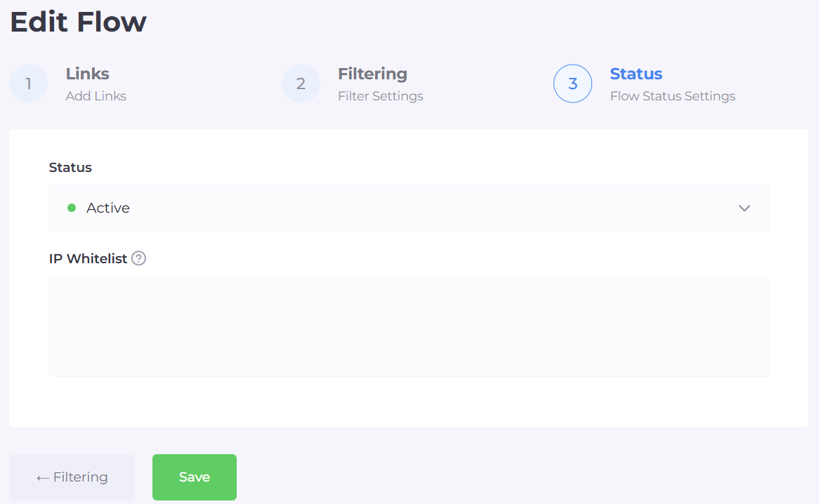This screenshot has height=504, width=819.
Task: Open the Status select showing Active
Action: click(x=408, y=208)
